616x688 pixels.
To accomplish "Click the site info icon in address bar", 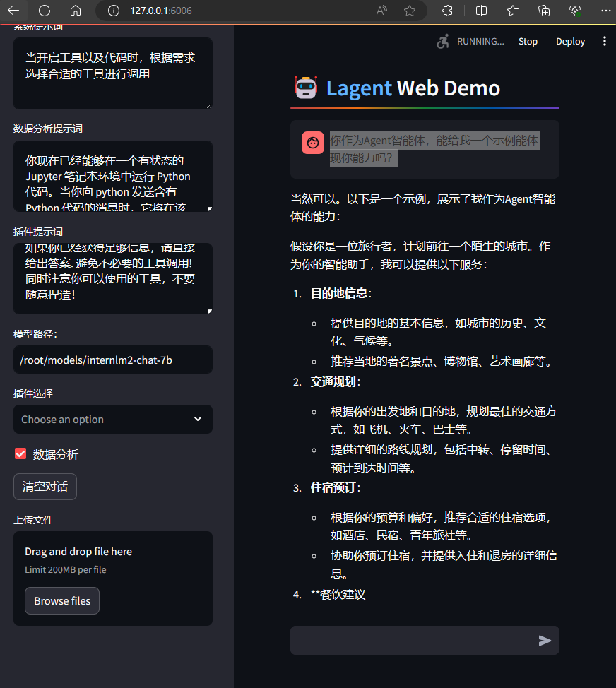I will [x=115, y=11].
